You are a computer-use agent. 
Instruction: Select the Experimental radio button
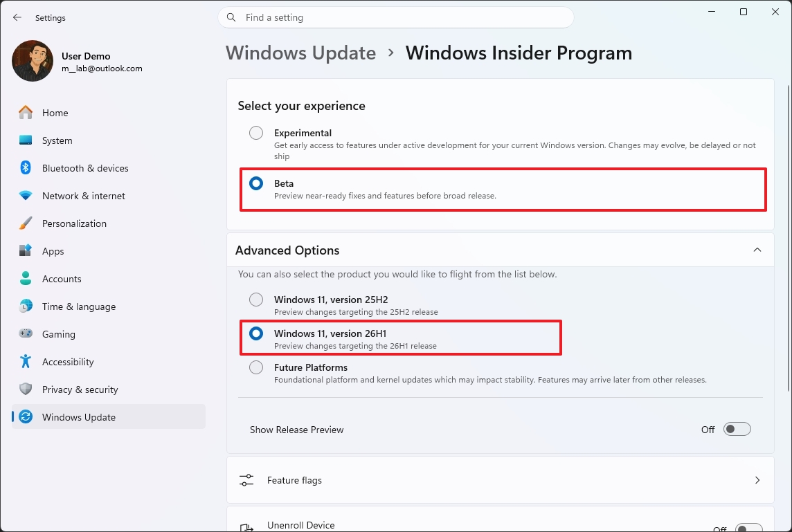[x=256, y=133]
